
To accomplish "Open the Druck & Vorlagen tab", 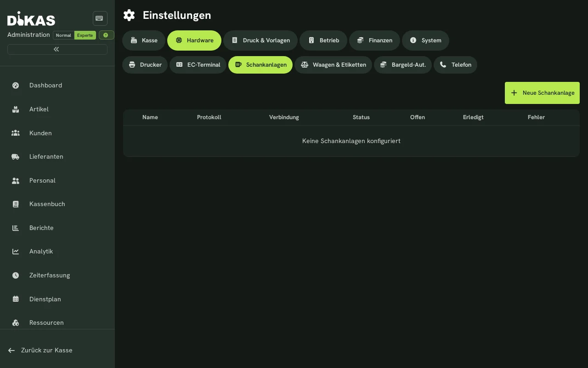I will (260, 40).
